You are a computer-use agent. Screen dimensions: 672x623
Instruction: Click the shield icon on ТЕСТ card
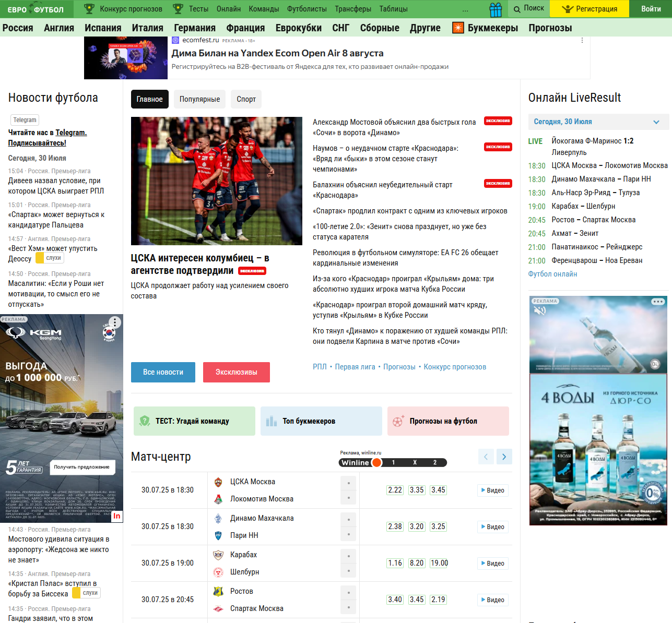click(x=145, y=421)
